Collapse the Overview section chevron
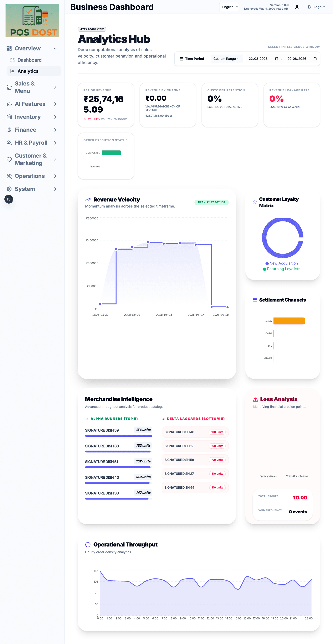Viewport: 333px width, 644px height. click(55, 48)
